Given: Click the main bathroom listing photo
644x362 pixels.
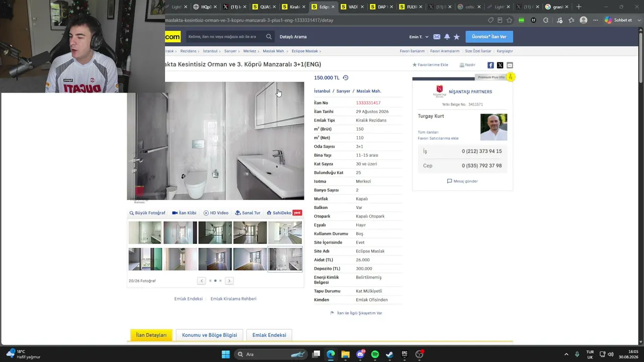Looking at the screenshot, I should [215, 141].
